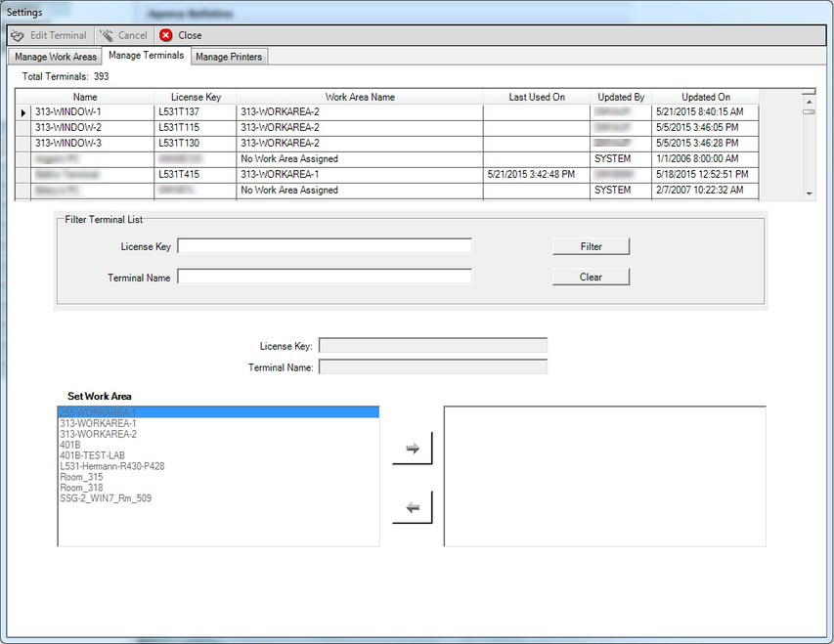Click the right arrow assign button

(413, 449)
